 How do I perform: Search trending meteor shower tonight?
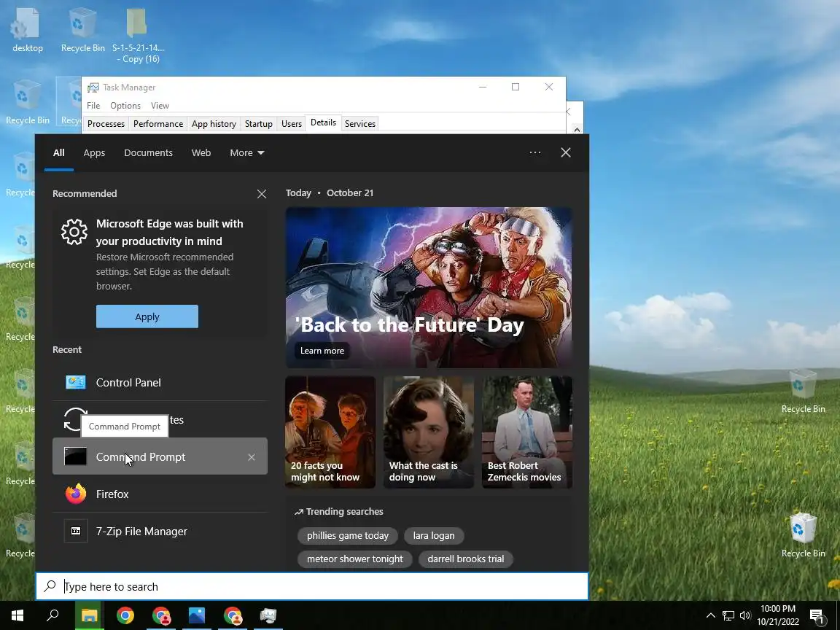354,559
